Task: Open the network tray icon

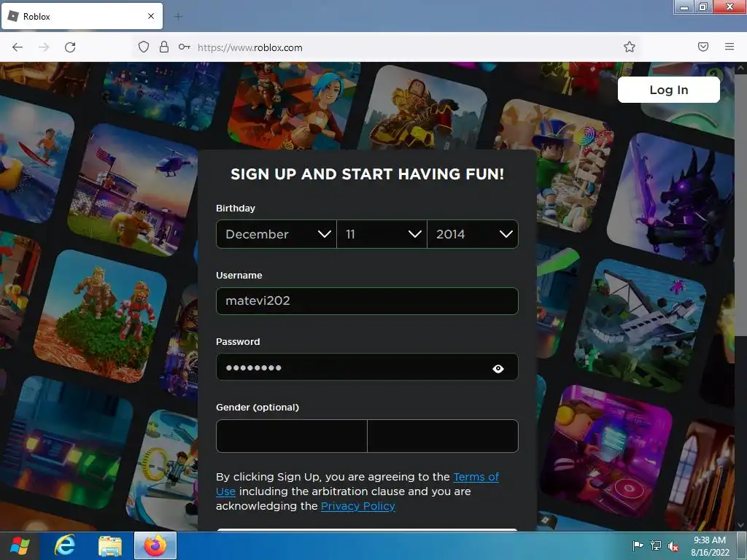Action: [656, 545]
